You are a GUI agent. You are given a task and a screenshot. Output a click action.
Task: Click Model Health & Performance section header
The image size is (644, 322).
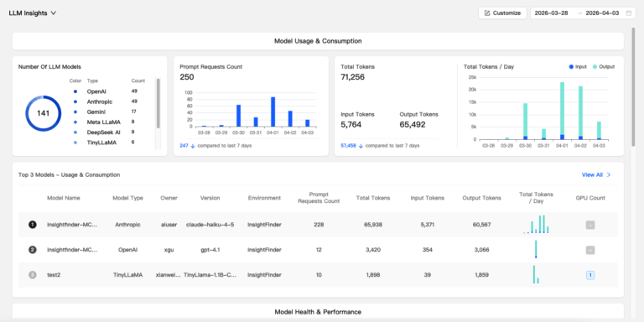(318, 312)
